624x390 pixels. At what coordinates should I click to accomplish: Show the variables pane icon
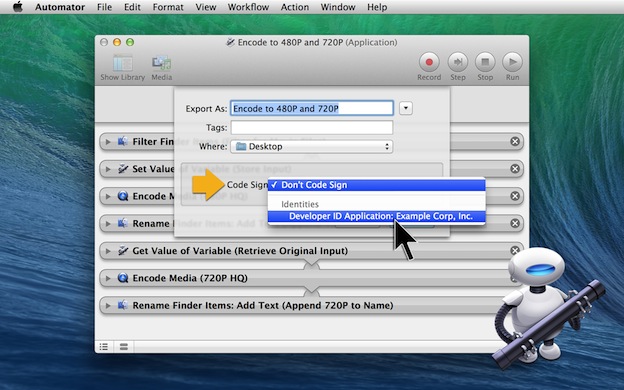coord(124,347)
